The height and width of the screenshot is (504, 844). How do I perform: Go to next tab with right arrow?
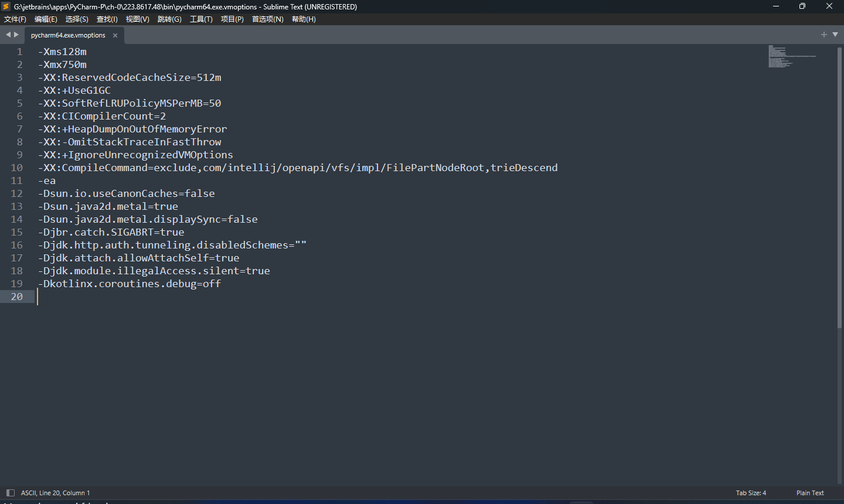tap(16, 35)
